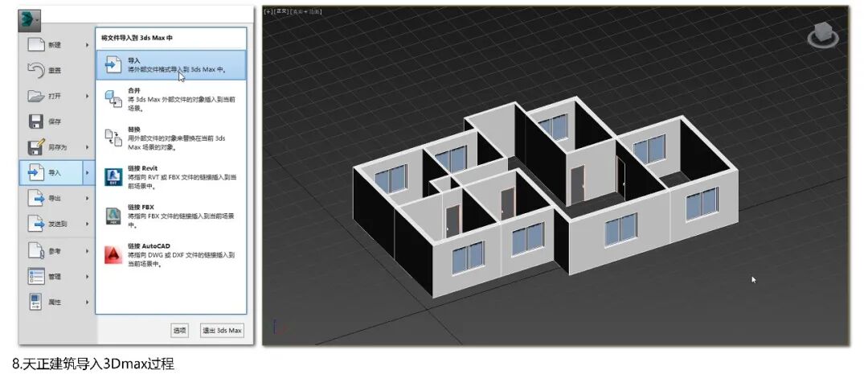
Task: Select 链接 FBX option
Action: point(171,216)
